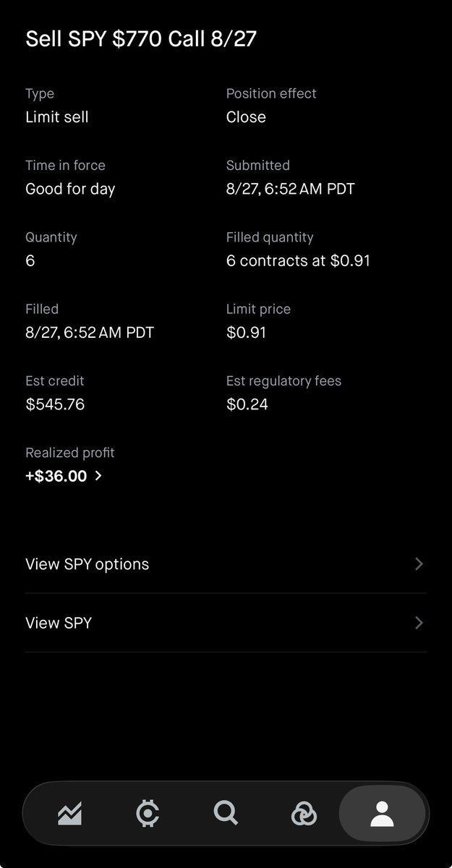452x868 pixels.
Task: Expand realized profit details chevron
Action: click(98, 476)
